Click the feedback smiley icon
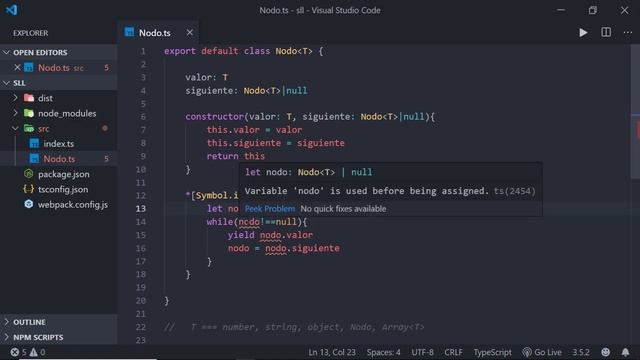Viewport: 640px width, 360px height. coord(606,352)
